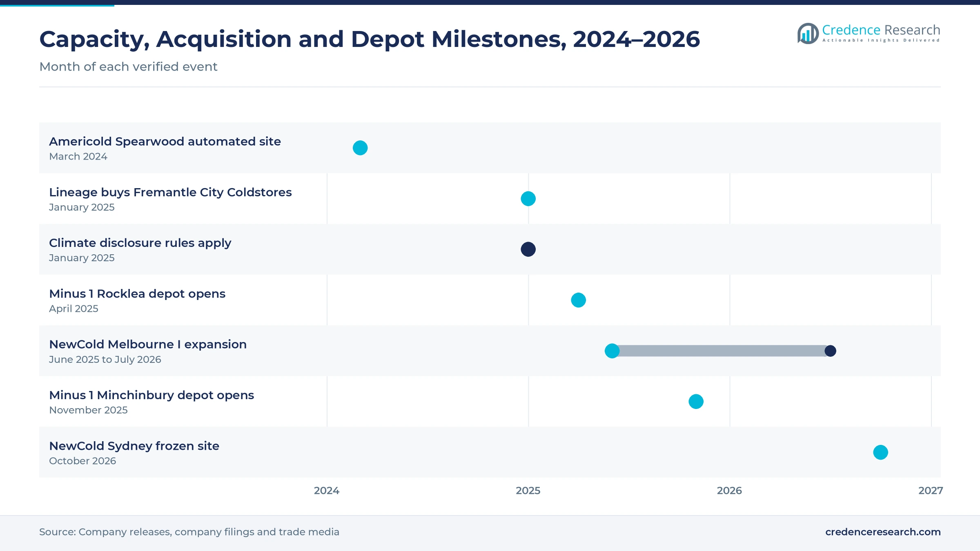Select the 'April 2025' date text
Viewport: 980px width, 551px height.
pyautogui.click(x=73, y=309)
